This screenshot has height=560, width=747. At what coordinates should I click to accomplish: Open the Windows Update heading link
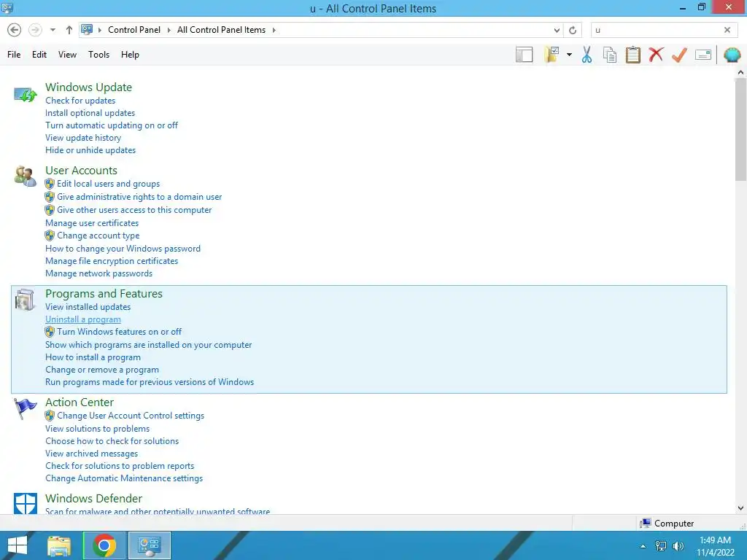pyautogui.click(x=88, y=87)
